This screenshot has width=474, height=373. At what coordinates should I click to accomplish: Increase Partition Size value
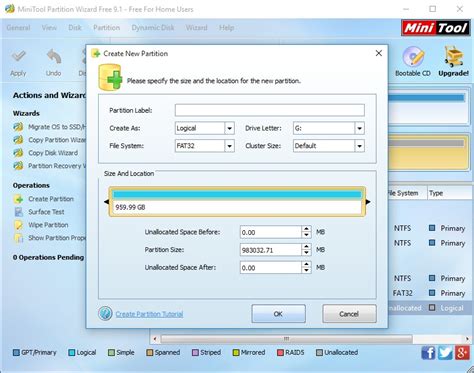[x=306, y=247]
